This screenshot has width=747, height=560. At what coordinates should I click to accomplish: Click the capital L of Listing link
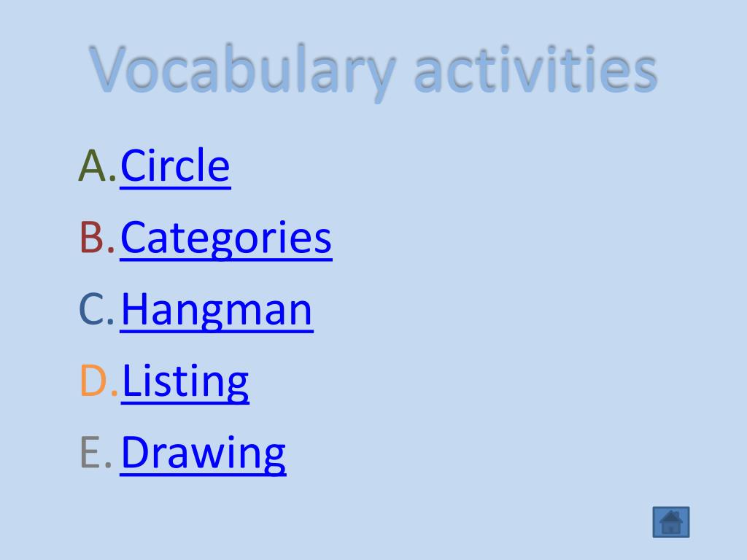click(131, 380)
